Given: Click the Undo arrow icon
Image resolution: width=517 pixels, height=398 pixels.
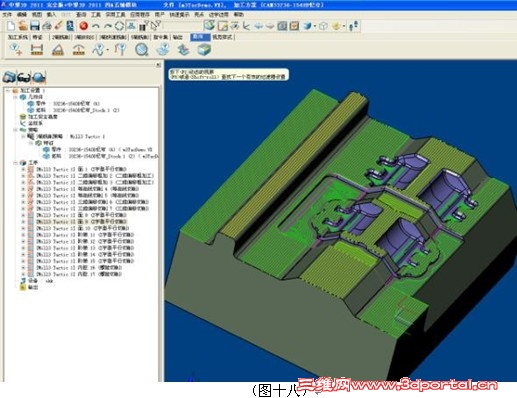Looking at the screenshot, I should 96,26.
